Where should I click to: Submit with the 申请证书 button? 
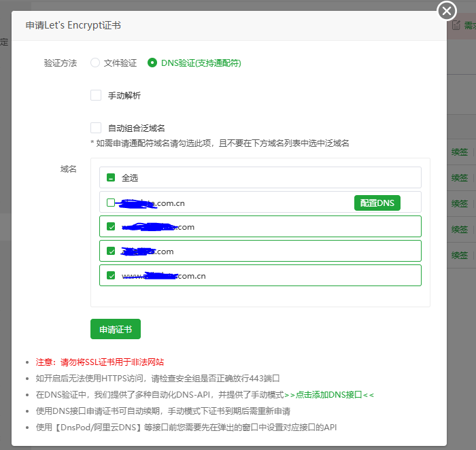116,329
